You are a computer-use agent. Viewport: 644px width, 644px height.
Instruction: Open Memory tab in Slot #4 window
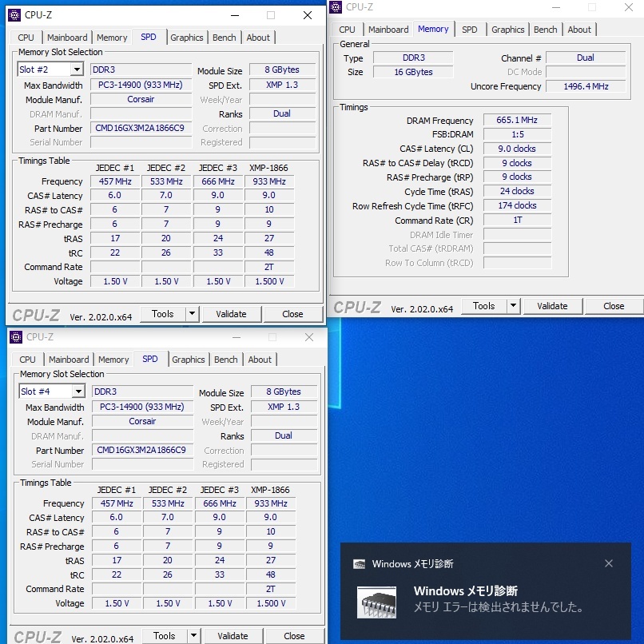(113, 360)
